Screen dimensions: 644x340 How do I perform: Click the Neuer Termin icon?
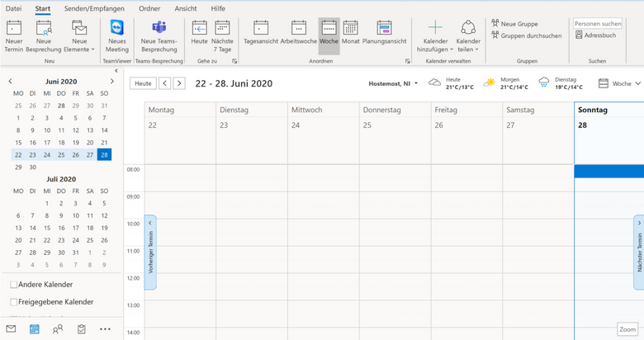[x=14, y=28]
